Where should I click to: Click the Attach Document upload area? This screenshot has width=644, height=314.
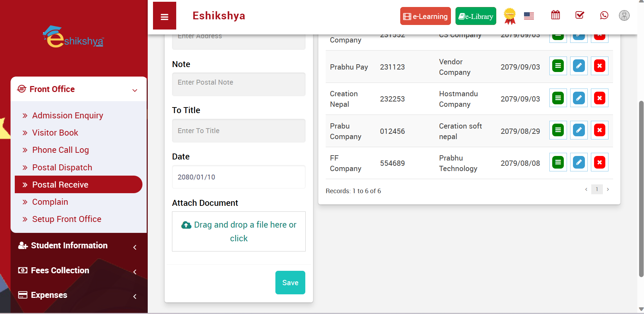tap(238, 231)
